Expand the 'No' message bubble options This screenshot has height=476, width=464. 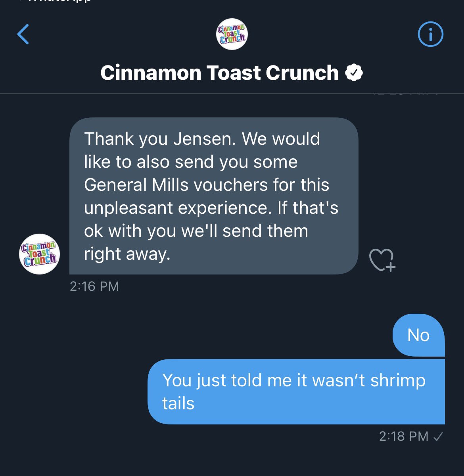(418, 335)
